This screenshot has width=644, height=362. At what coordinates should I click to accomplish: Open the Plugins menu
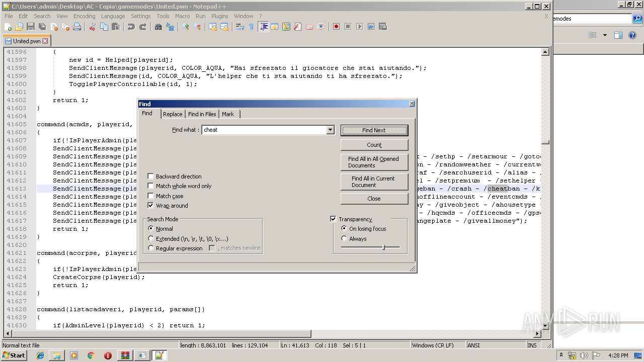[220, 16]
